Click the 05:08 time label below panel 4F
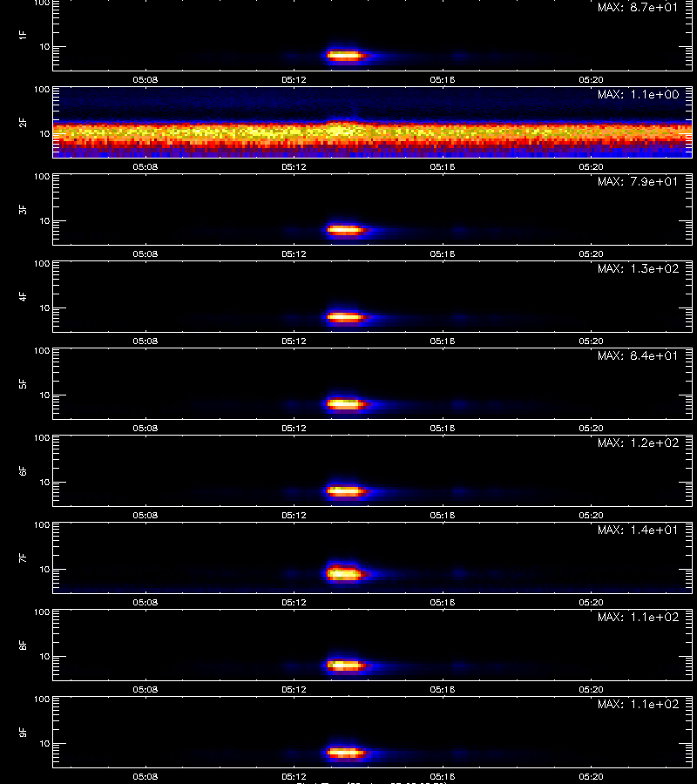This screenshot has width=697, height=784. pyautogui.click(x=145, y=341)
